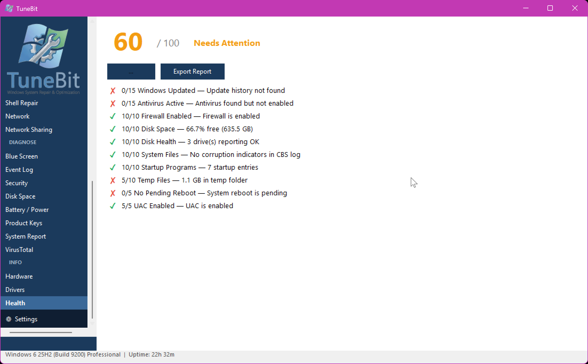
Task: Click the Needs Attention status label
Action: [x=227, y=43]
